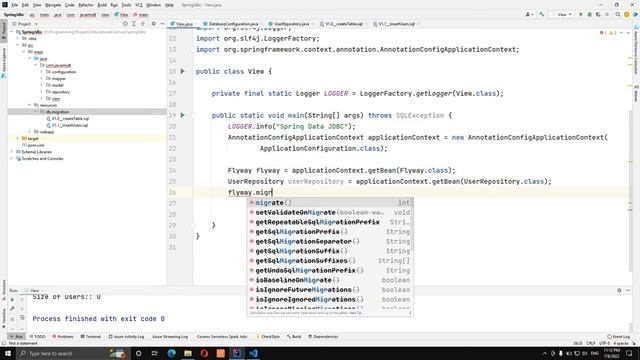640x360 pixels.
Task: Open Microsoft Edge from the taskbar
Action: 171,353
